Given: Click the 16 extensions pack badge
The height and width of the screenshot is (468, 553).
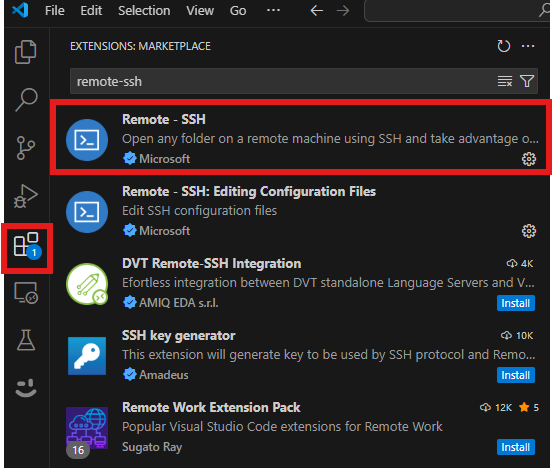Looking at the screenshot, I should coord(78,450).
